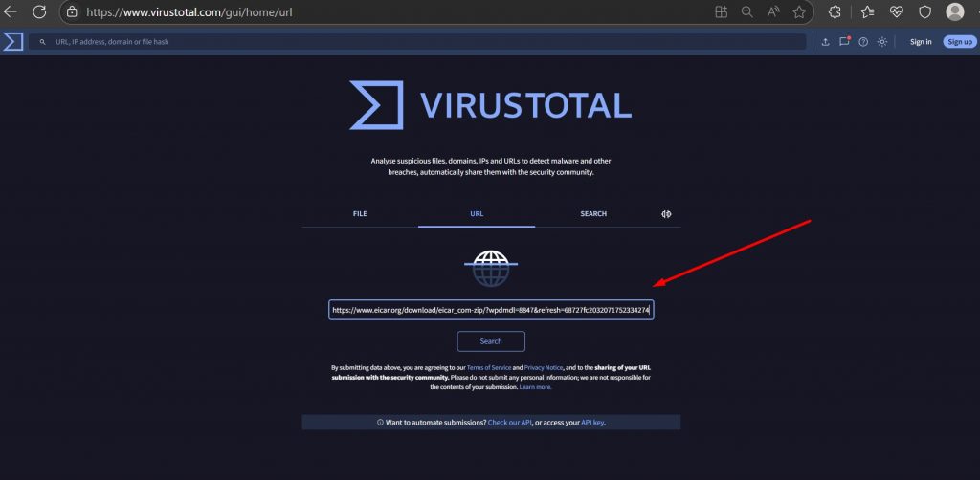The height and width of the screenshot is (480, 980).
Task: Reload the page with refresh icon
Action: (39, 11)
